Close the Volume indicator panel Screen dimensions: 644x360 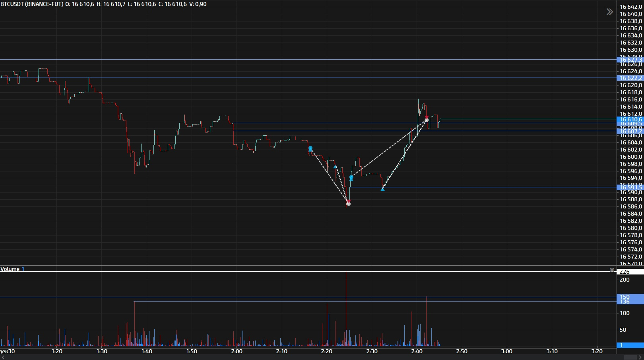(612, 270)
